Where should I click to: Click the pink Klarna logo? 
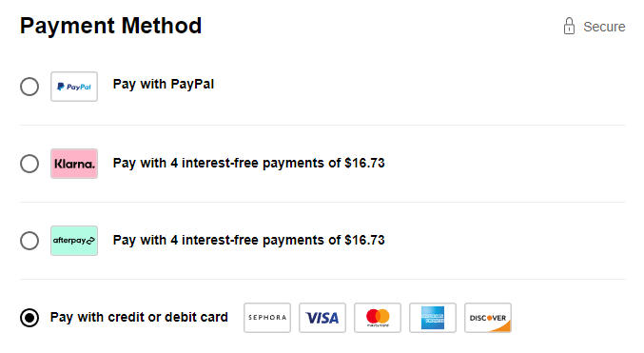click(74, 164)
